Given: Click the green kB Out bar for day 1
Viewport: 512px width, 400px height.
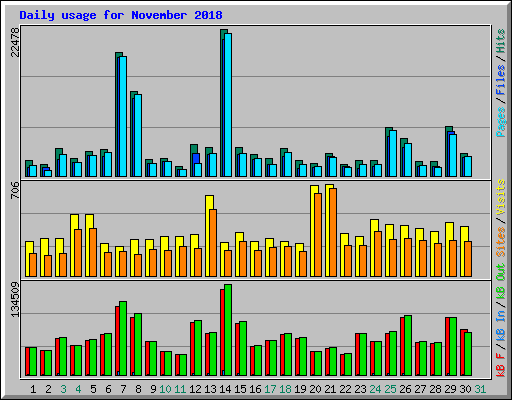Looking at the screenshot, I should (33, 361).
